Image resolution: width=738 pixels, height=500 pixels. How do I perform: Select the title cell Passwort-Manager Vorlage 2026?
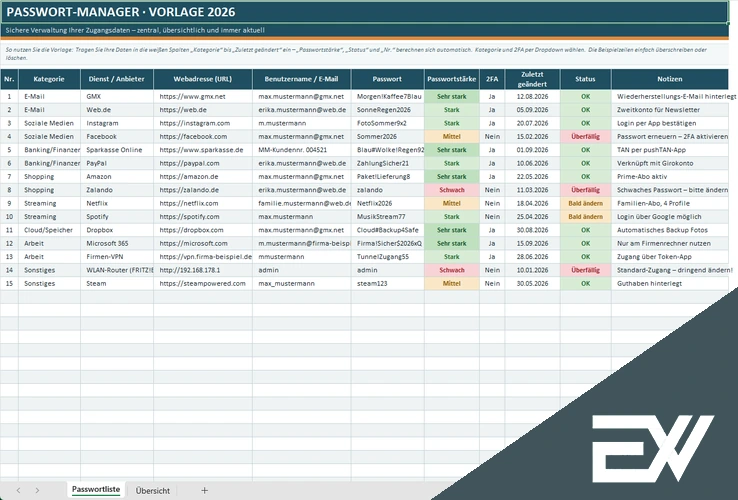click(x=364, y=12)
